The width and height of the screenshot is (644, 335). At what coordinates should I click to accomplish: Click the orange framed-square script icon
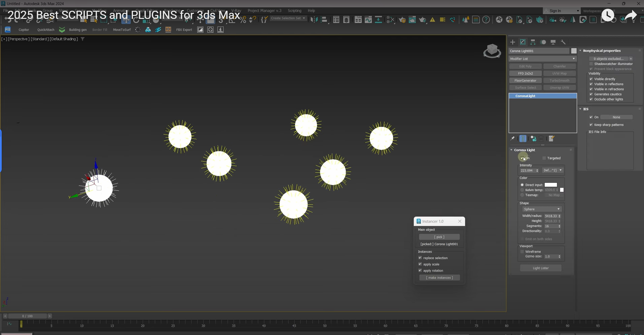coord(168,30)
